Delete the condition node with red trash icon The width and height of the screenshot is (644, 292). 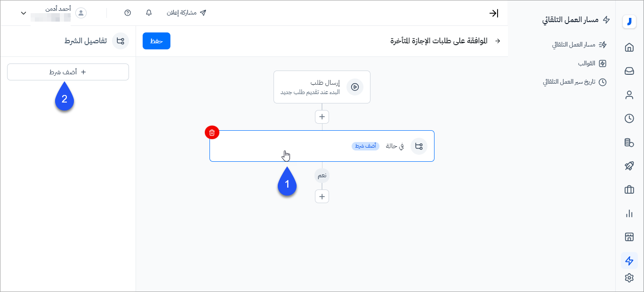coord(212,133)
